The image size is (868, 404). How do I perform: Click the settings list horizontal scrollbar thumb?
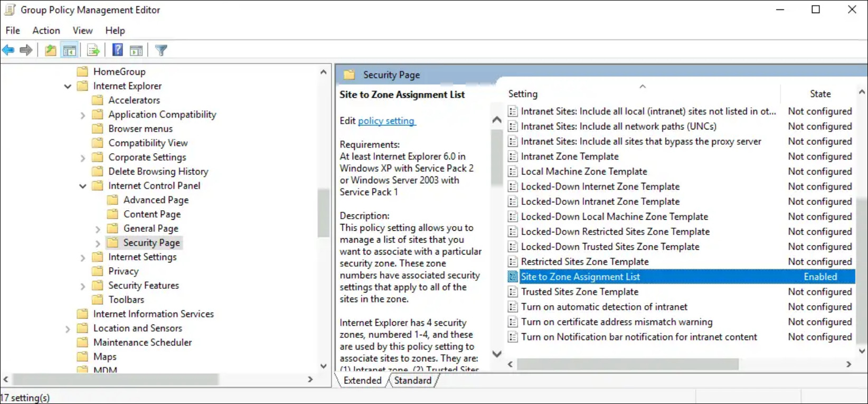628,364
